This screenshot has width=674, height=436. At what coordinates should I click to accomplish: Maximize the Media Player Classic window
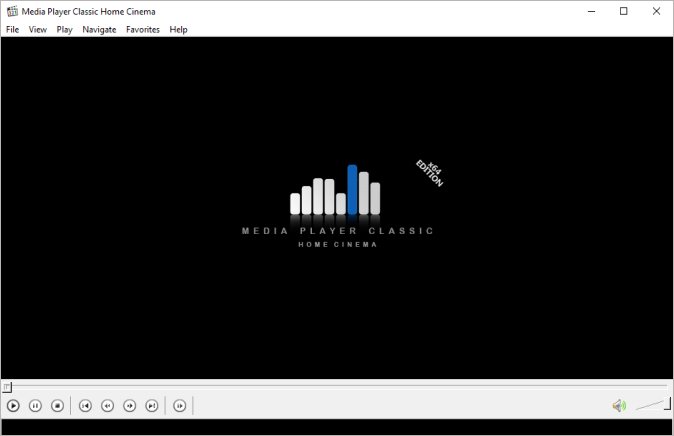coord(624,11)
